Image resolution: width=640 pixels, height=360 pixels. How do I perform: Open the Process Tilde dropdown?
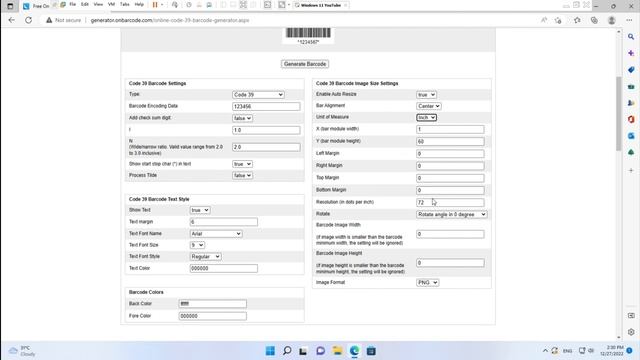click(x=242, y=176)
